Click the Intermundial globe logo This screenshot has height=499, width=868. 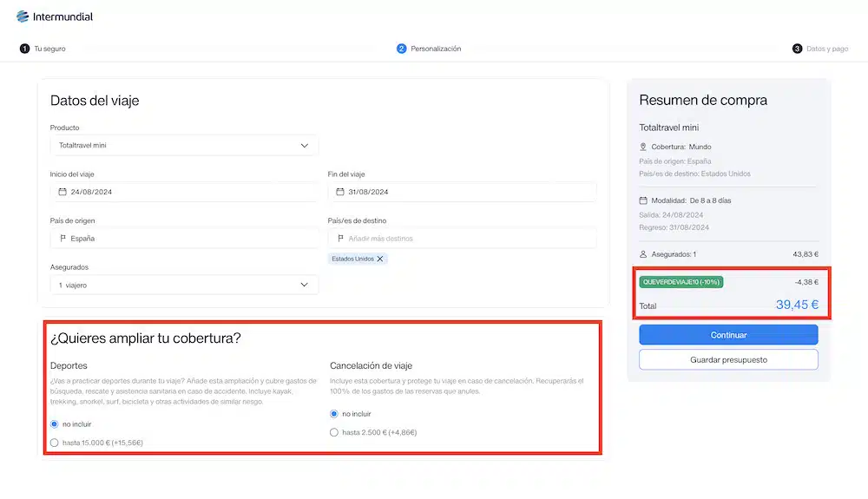23,16
